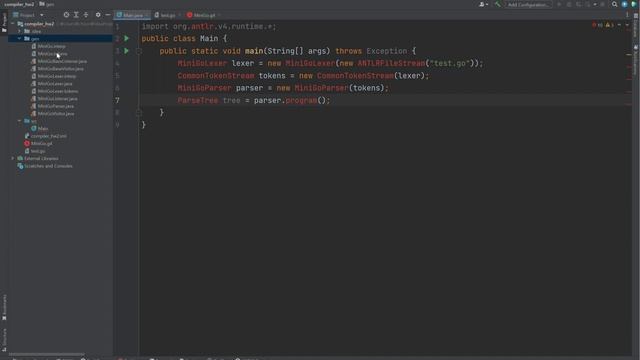Click Collapse All in Project panel
The image size is (640, 360).
coord(86,15)
